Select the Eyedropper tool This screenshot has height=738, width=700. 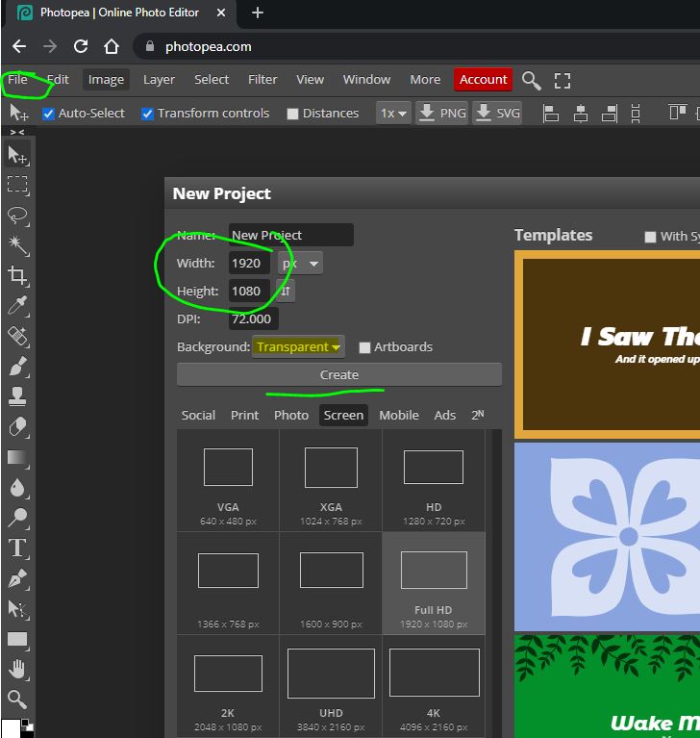(17, 306)
